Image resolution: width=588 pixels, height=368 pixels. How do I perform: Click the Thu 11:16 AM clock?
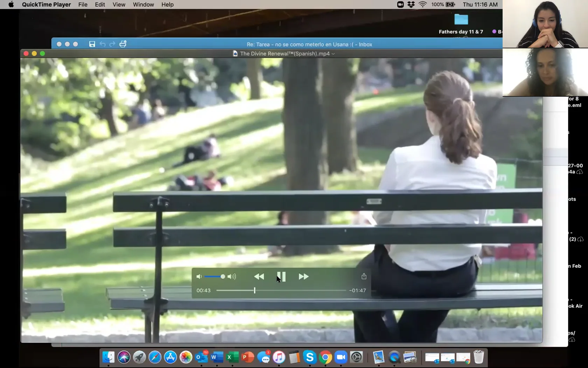pos(480,5)
